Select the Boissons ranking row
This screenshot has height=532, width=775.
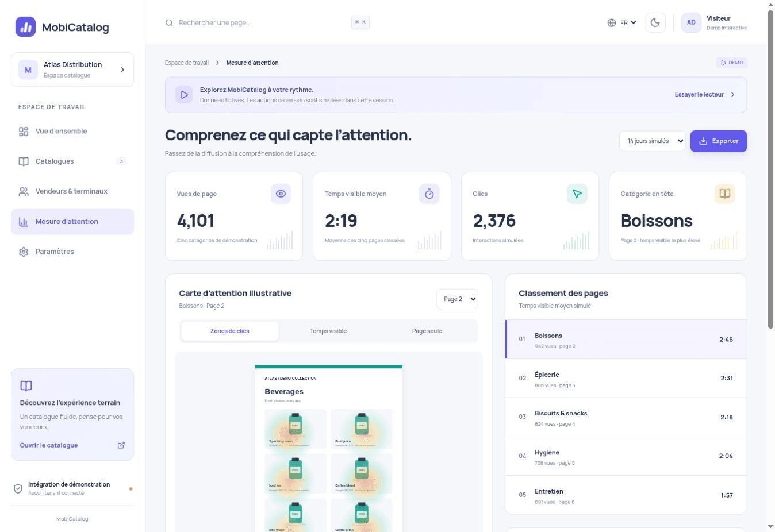pos(626,340)
